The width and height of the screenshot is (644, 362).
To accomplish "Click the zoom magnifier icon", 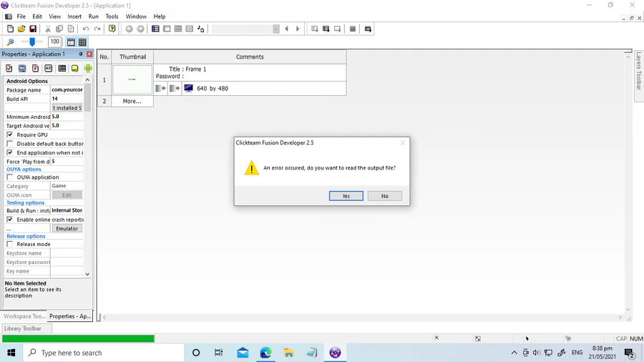I will pyautogui.click(x=10, y=42).
